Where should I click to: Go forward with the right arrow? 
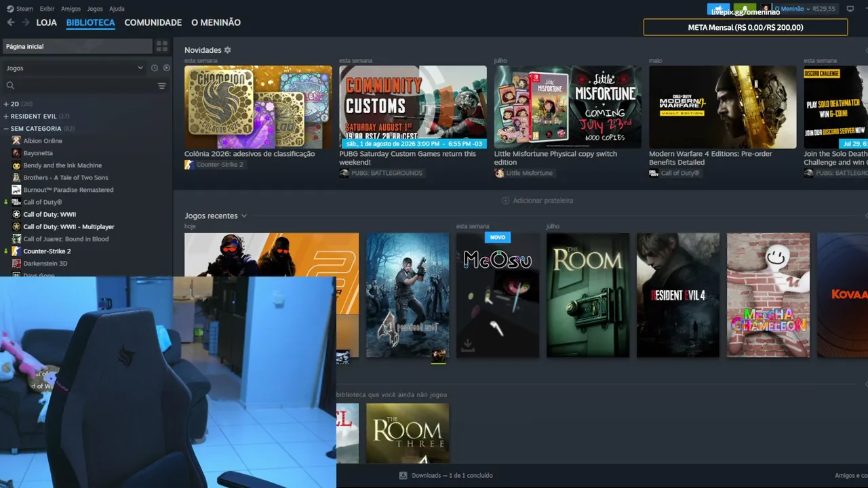pos(26,22)
